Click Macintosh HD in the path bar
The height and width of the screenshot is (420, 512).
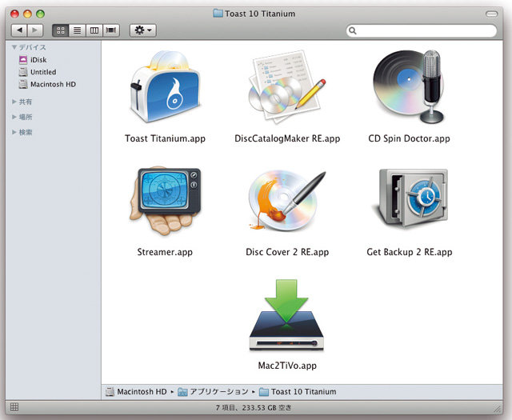(x=136, y=391)
